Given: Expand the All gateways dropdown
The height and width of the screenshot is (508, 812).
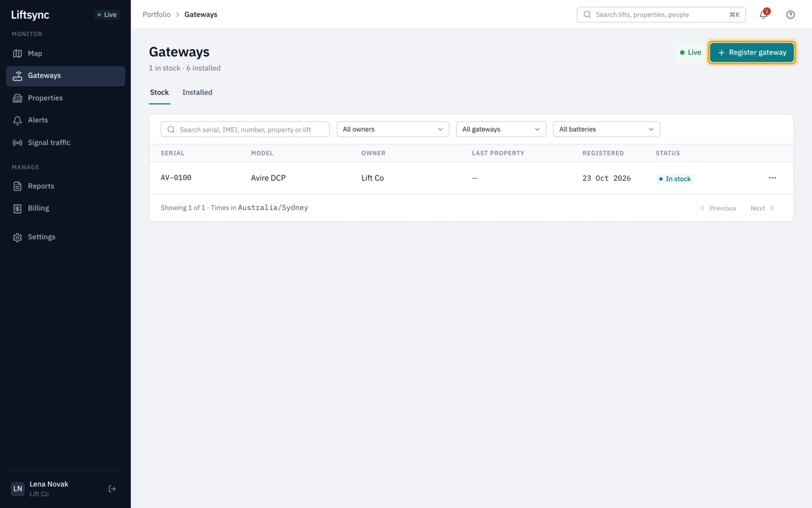Looking at the screenshot, I should 501,129.
